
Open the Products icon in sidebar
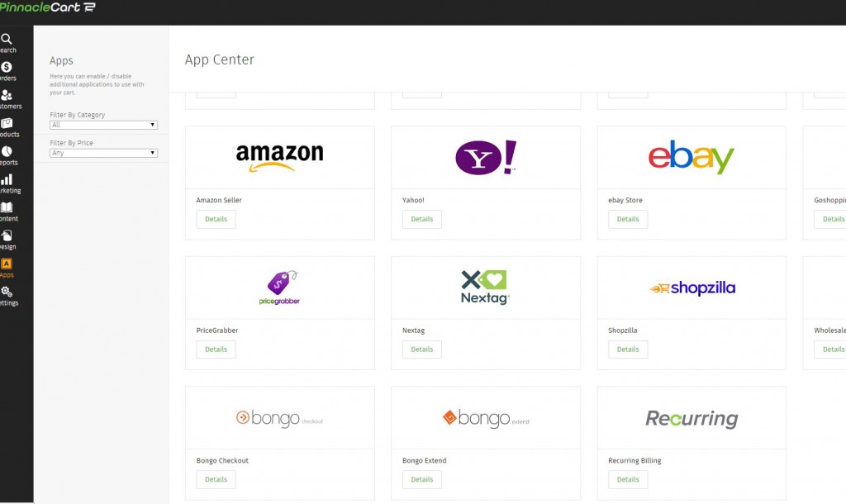pos(7,123)
